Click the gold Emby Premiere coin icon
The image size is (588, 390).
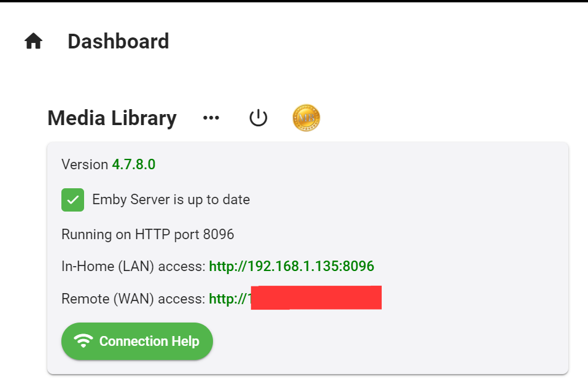pyautogui.click(x=306, y=118)
